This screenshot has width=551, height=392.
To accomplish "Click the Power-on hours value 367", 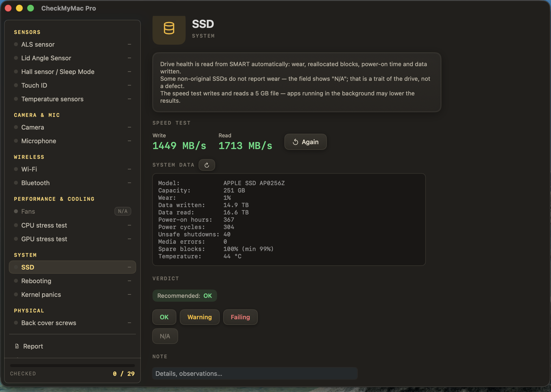I will [x=229, y=220].
